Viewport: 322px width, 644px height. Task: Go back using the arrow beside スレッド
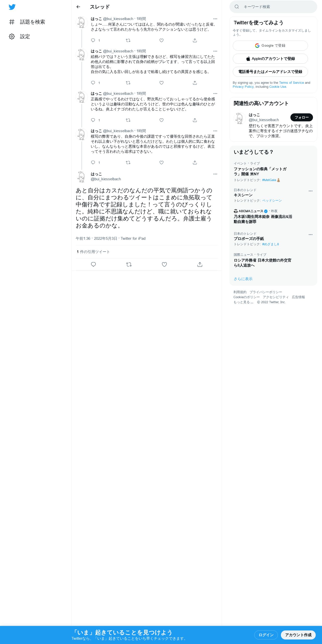pos(78,7)
